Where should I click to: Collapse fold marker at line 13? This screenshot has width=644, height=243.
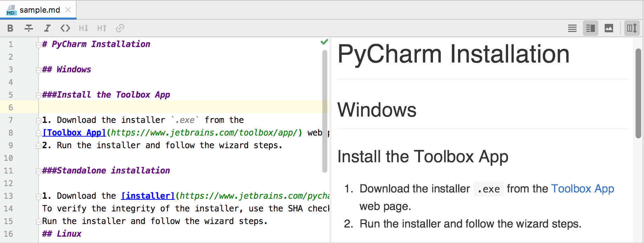pos(38,196)
